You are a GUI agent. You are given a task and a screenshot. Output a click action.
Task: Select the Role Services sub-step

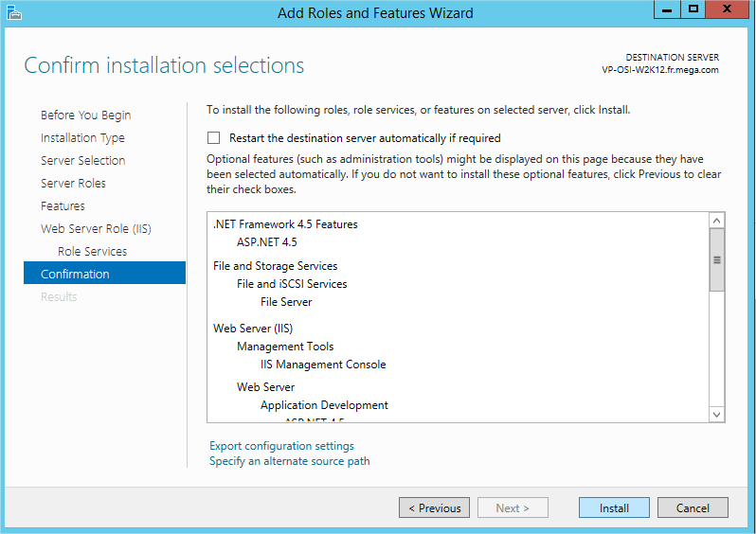[x=92, y=252]
